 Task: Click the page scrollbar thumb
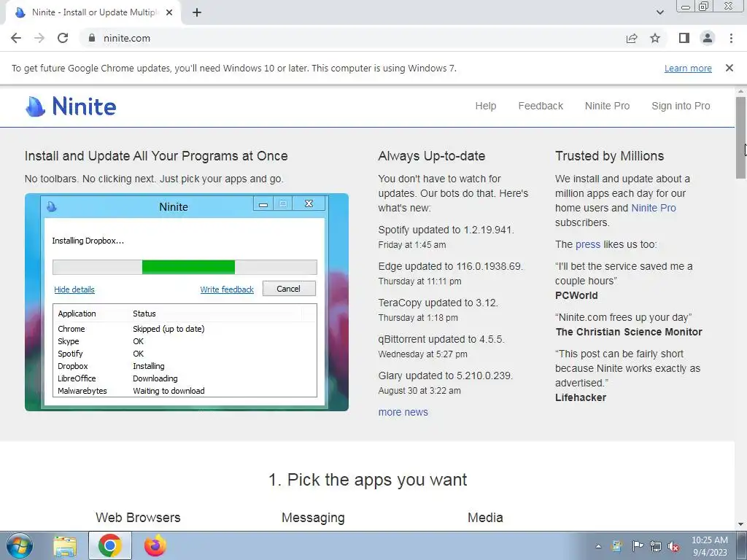[741, 138]
